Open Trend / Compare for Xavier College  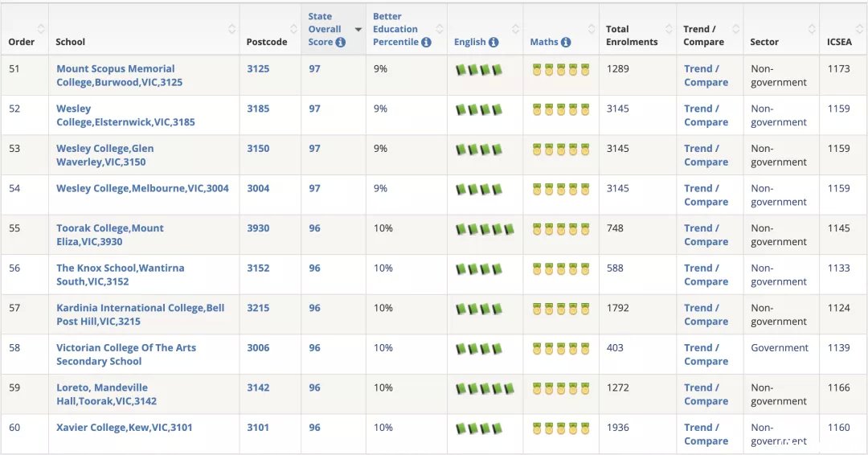coord(706,434)
